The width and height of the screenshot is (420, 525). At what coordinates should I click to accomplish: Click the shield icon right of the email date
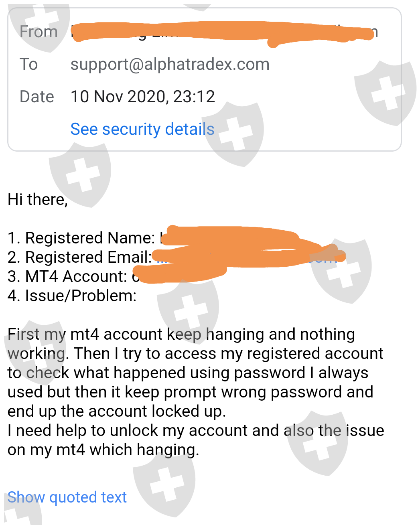385,92
